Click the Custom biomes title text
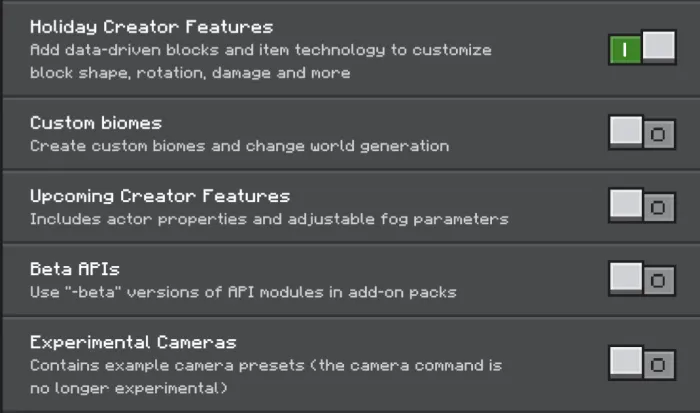The image size is (700, 413). click(x=96, y=123)
